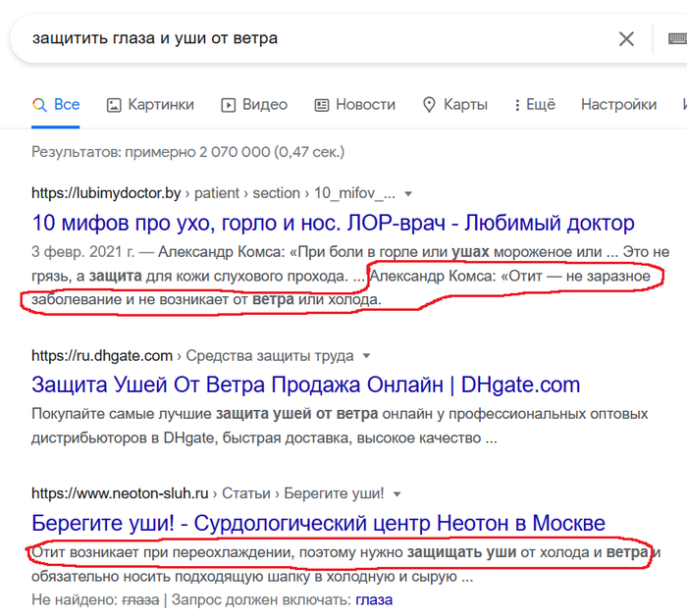The image size is (687, 616).
Task: Click the DHgate snippet starting Покупайте самые лучшие
Action: 340,426
